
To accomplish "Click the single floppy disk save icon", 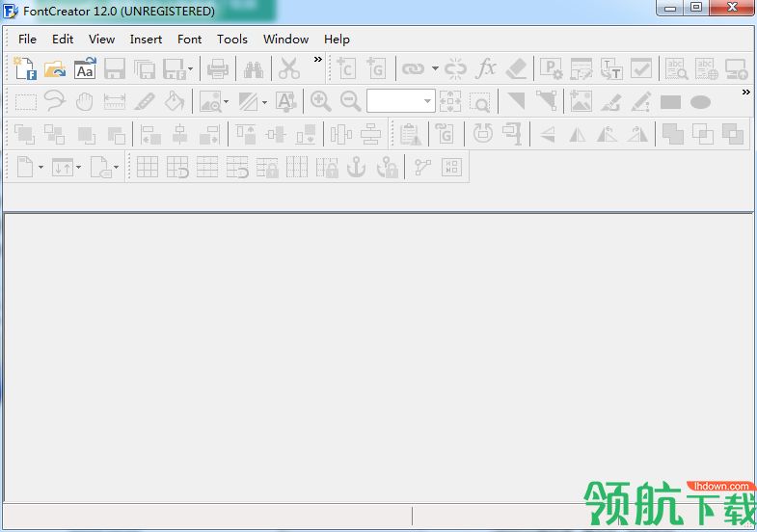I will coord(115,69).
